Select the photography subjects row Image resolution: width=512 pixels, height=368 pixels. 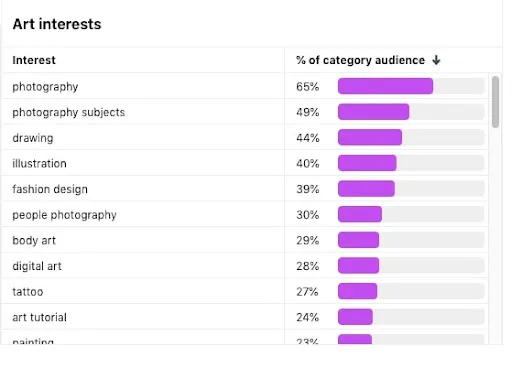coord(246,112)
